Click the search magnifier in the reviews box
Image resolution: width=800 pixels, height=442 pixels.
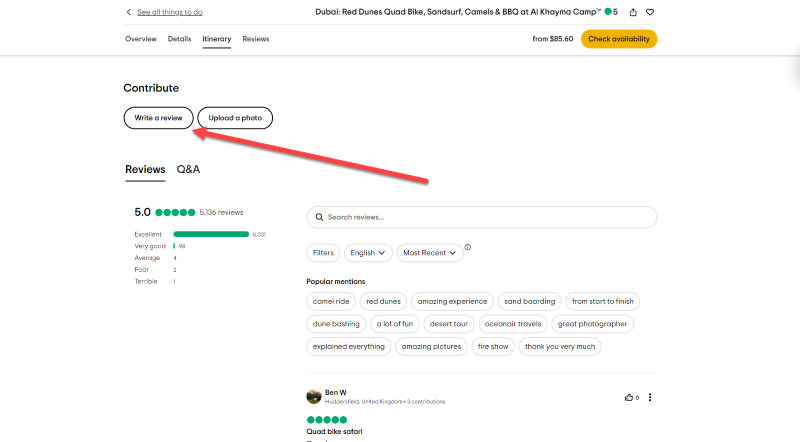(319, 217)
